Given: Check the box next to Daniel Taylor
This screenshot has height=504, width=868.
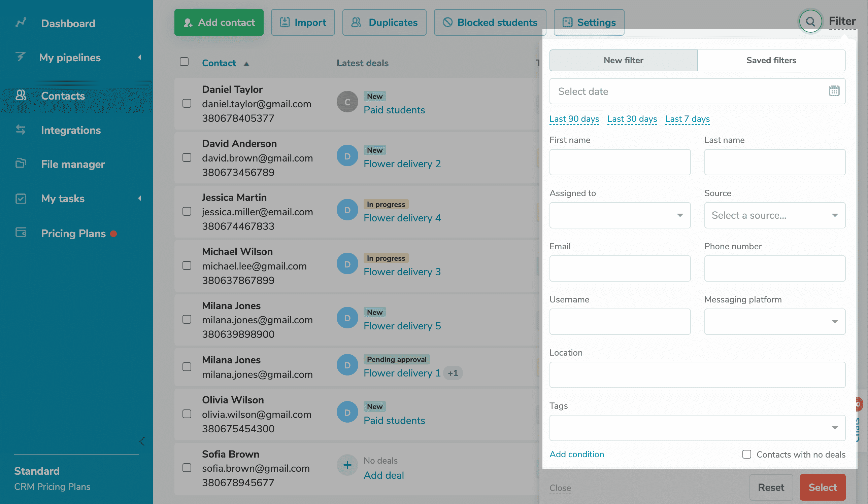Looking at the screenshot, I should click(x=187, y=103).
